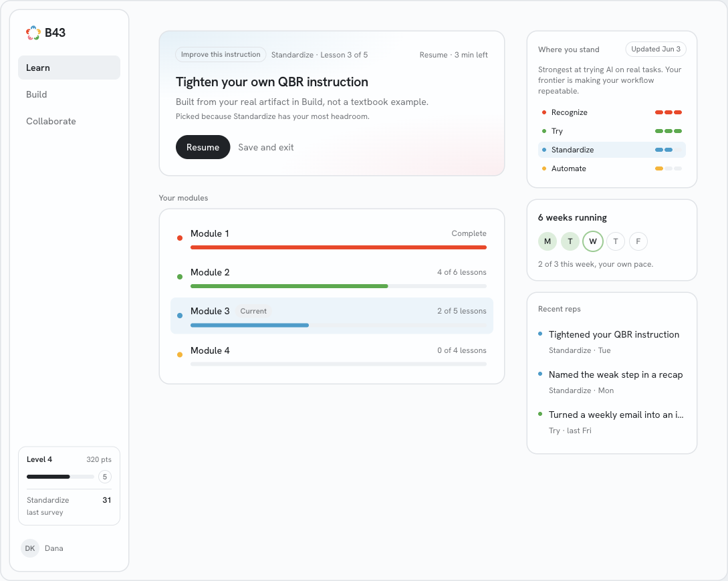The width and height of the screenshot is (728, 581).
Task: Select the Tuesday streak circle
Action: click(x=570, y=241)
